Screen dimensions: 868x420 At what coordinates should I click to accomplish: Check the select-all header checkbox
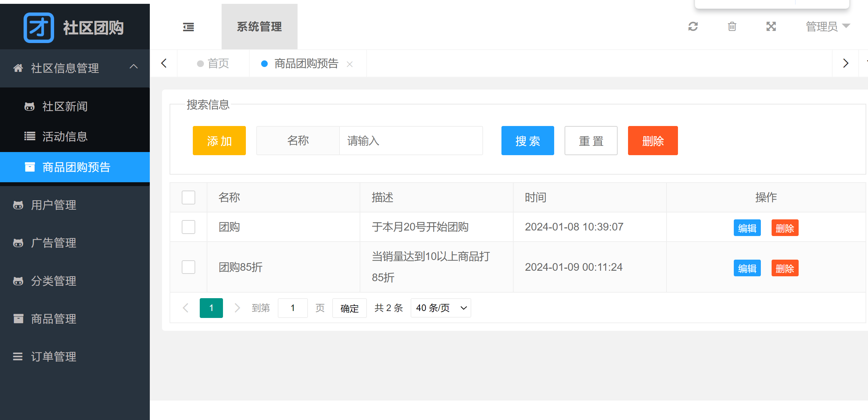pyautogui.click(x=188, y=198)
